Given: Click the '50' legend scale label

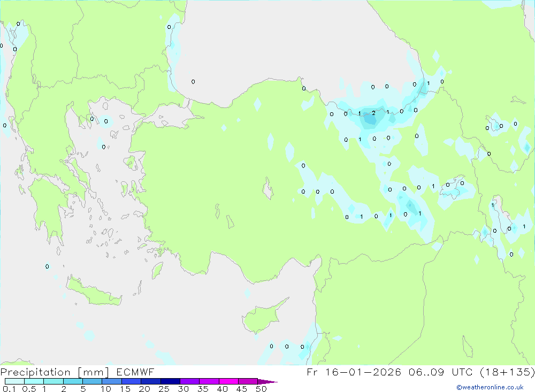Looking at the screenshot, I should coord(261,389).
